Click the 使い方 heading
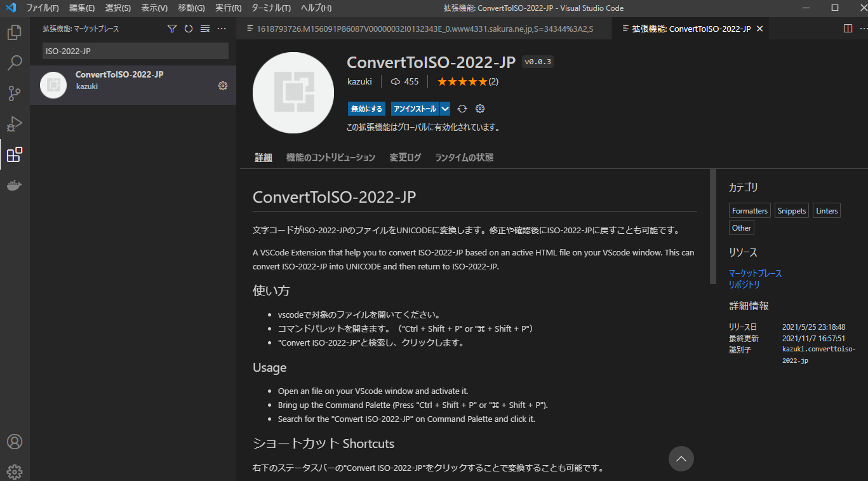The height and width of the screenshot is (481, 868). point(271,291)
